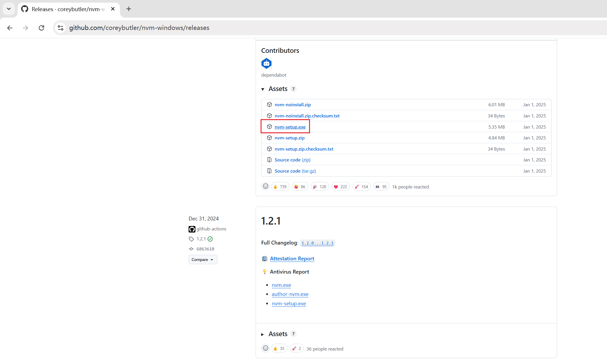Image resolution: width=607 pixels, height=364 pixels.
Task: Click the thumbs-up reaction with 739
Action: 280,187
